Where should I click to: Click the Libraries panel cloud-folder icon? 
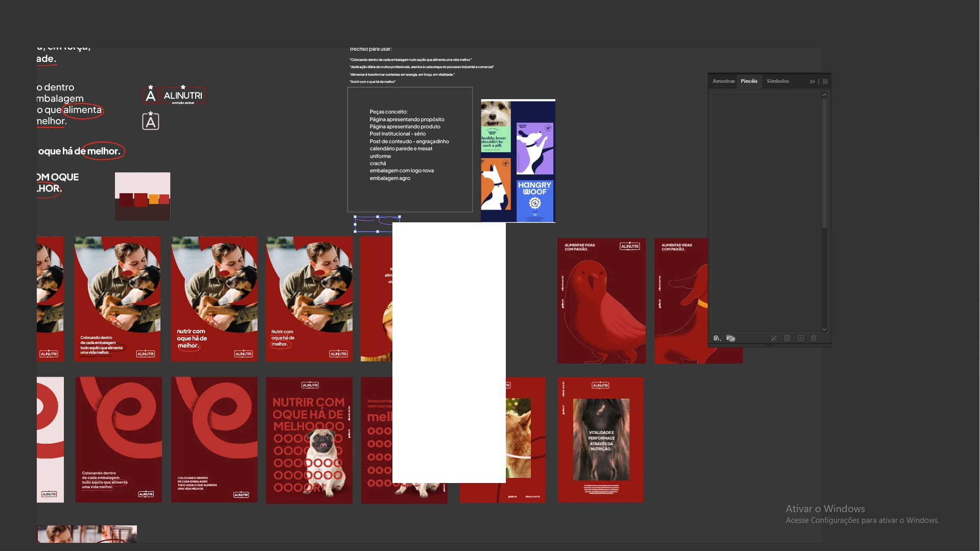[731, 338]
